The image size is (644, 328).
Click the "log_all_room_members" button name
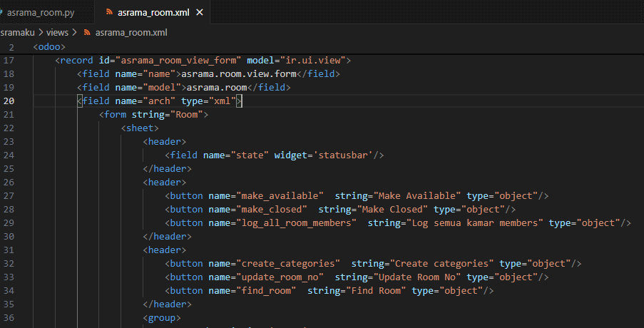[x=296, y=223]
